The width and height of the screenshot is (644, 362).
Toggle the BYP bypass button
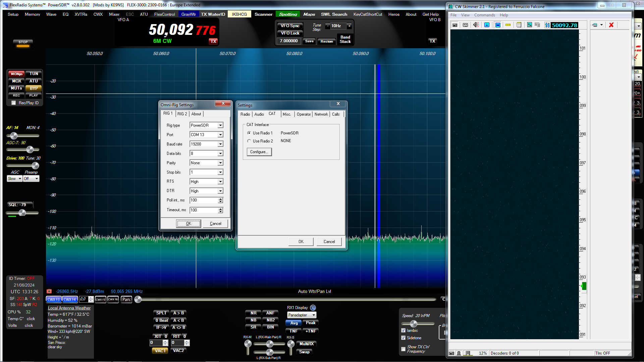point(34,88)
